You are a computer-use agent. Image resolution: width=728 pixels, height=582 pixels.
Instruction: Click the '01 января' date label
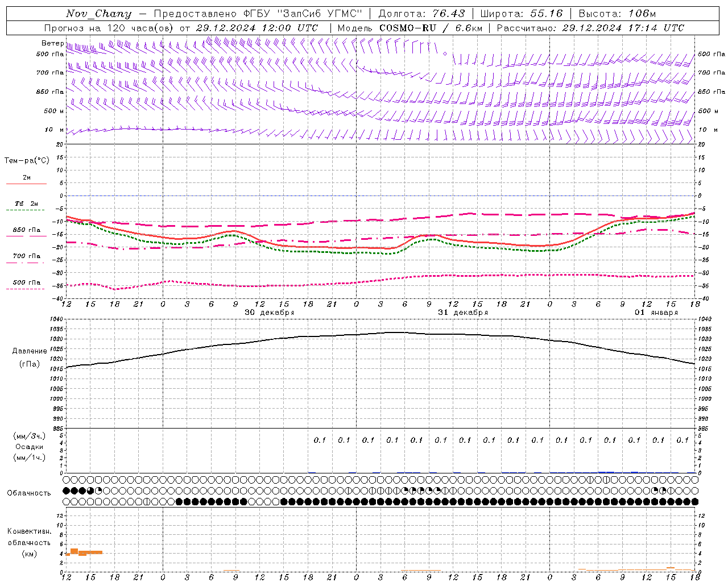656,313
